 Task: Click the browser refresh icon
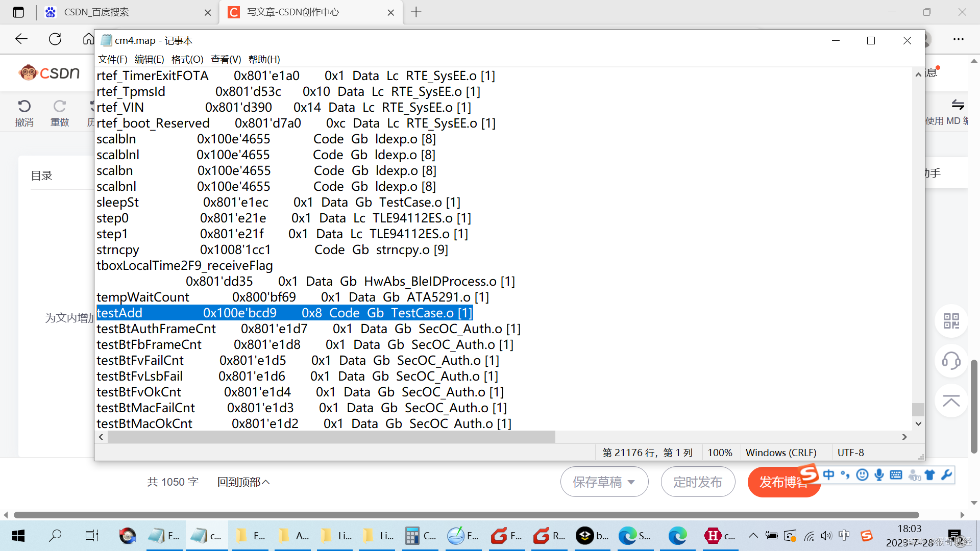click(55, 39)
